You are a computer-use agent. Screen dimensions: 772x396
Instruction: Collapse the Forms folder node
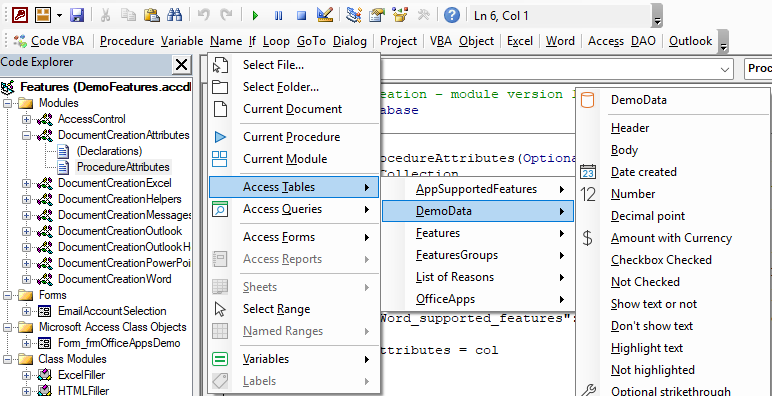(x=7, y=296)
